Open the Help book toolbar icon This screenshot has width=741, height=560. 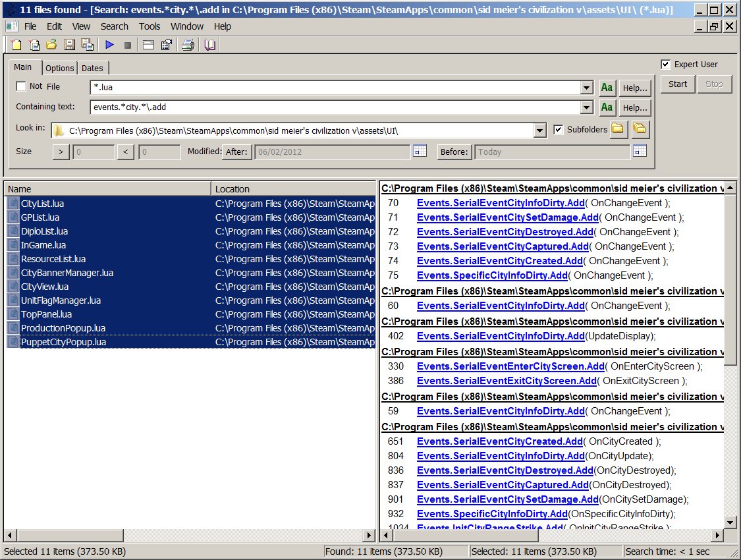pyautogui.click(x=209, y=45)
